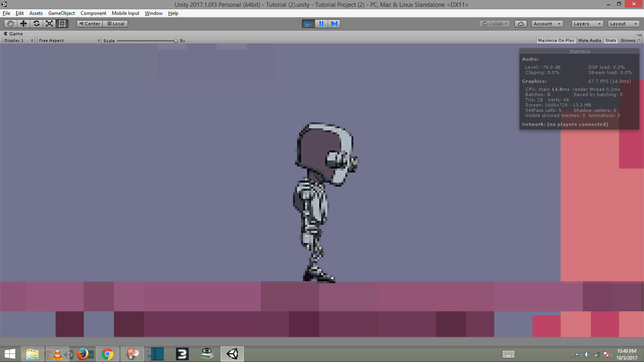Screen dimensions: 644x362
Task: Open the cloud Services button
Action: pos(520,24)
